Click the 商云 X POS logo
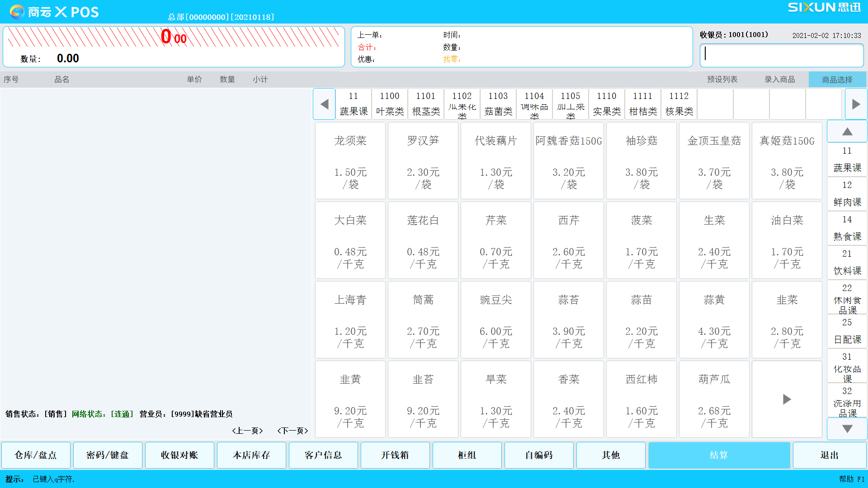Screen dimensions: 868x488 [x=54, y=12]
